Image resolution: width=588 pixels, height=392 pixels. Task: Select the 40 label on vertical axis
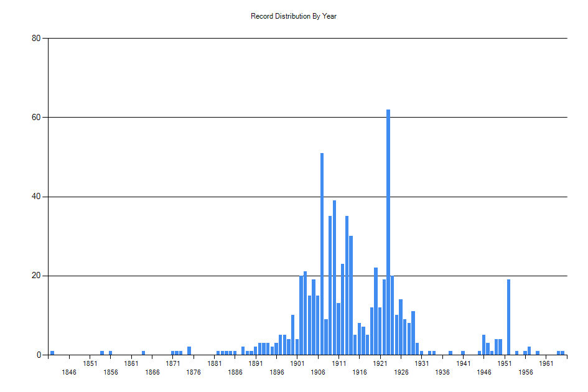pyautogui.click(x=35, y=196)
